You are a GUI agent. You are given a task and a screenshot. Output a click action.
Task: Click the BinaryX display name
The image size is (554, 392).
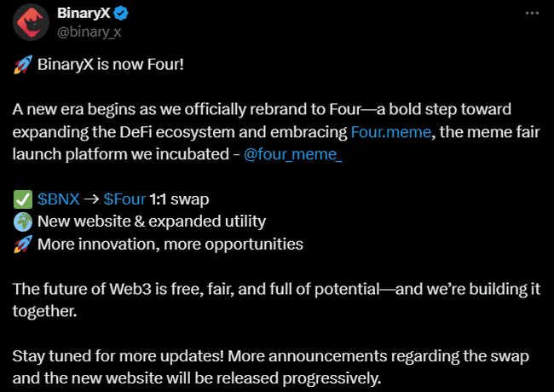coord(84,14)
